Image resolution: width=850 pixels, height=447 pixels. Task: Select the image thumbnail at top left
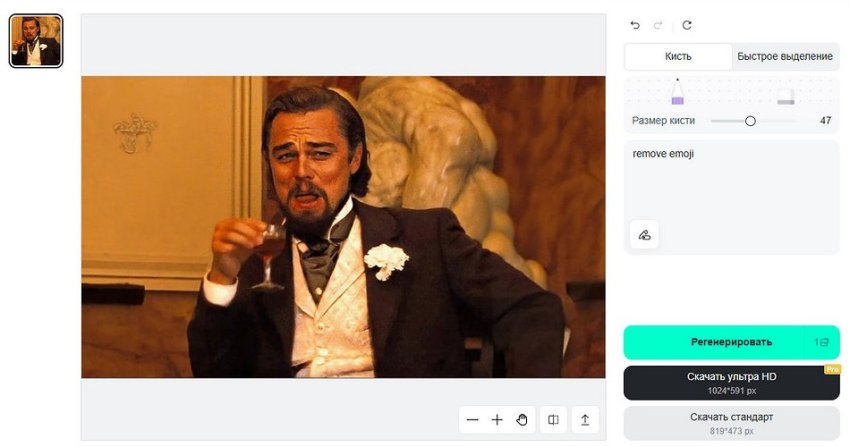point(36,41)
